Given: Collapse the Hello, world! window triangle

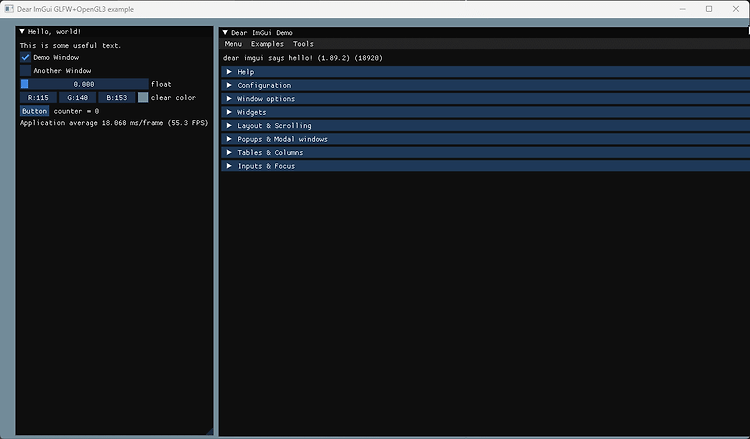Looking at the screenshot, I should (x=22, y=32).
